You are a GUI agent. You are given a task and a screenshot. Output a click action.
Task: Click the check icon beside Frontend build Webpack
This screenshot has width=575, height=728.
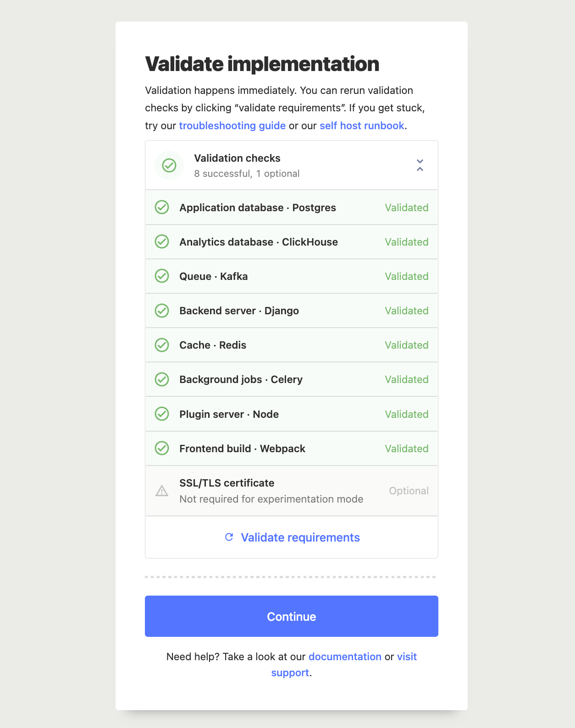(x=162, y=449)
